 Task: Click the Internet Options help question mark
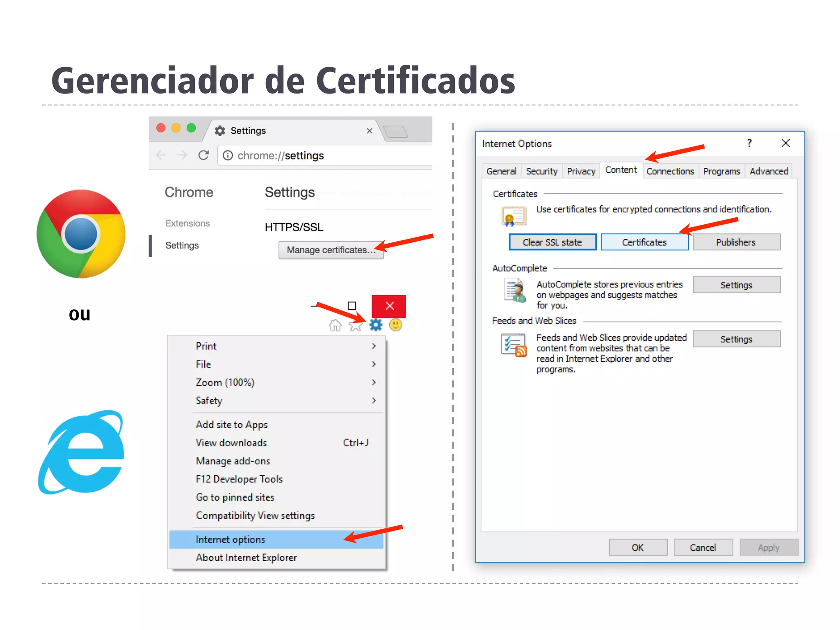point(750,143)
